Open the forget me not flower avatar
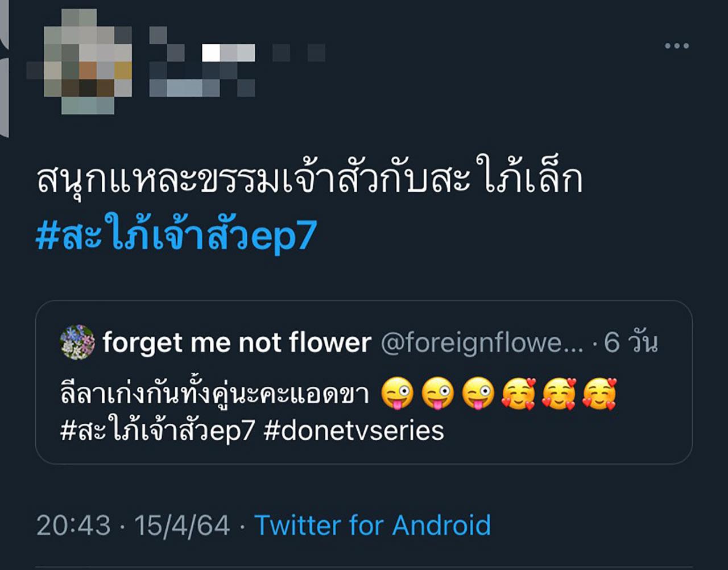 (x=77, y=342)
